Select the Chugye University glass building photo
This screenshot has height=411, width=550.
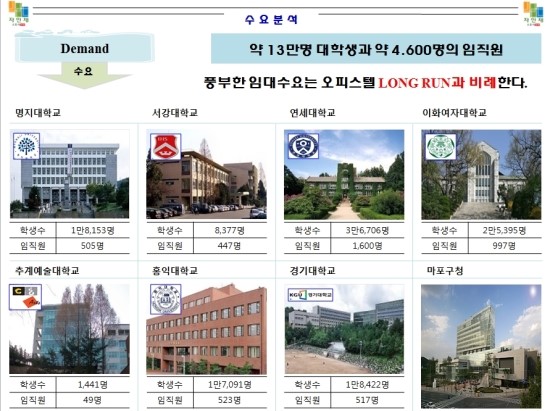pos(69,329)
